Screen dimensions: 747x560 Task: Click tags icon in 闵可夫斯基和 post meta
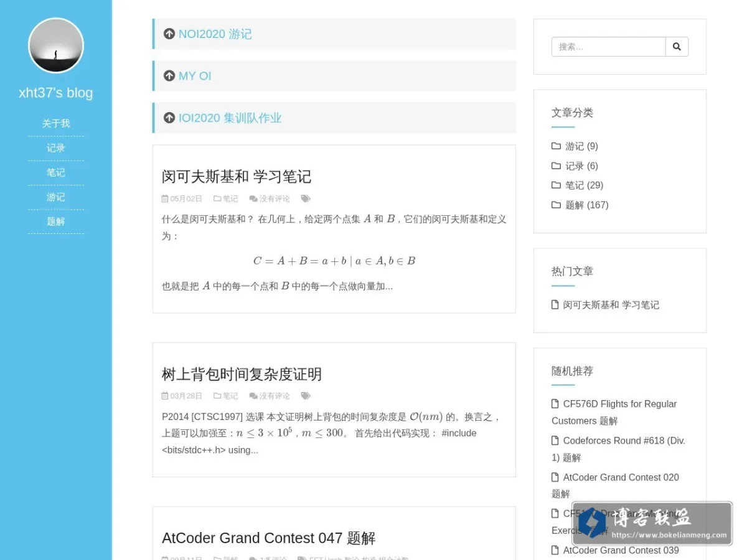pos(306,198)
